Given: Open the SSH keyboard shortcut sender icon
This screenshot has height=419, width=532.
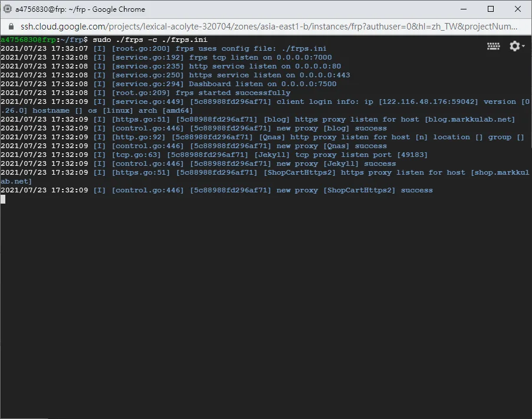Looking at the screenshot, I should point(494,47).
